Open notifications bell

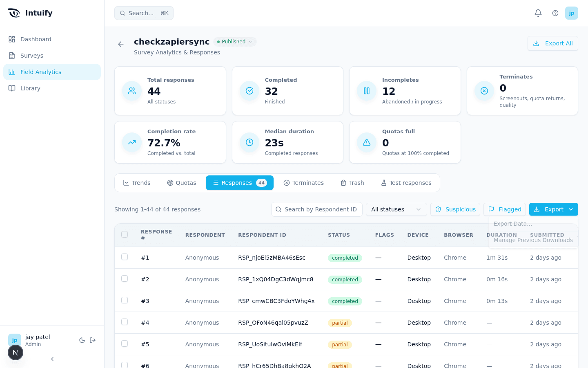[538, 13]
